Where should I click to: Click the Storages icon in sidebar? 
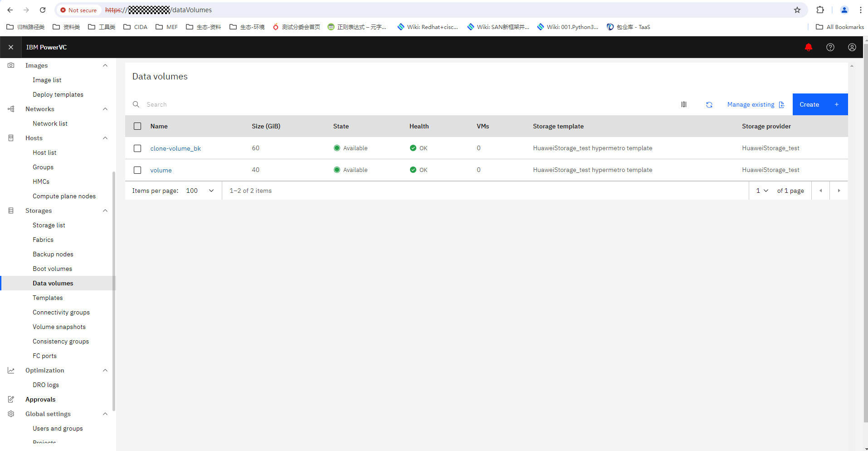[x=11, y=211]
